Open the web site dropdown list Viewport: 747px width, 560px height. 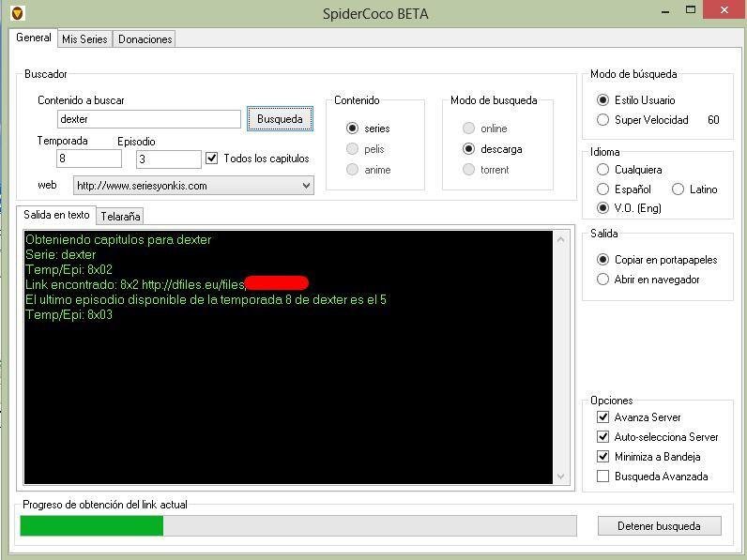(193, 185)
